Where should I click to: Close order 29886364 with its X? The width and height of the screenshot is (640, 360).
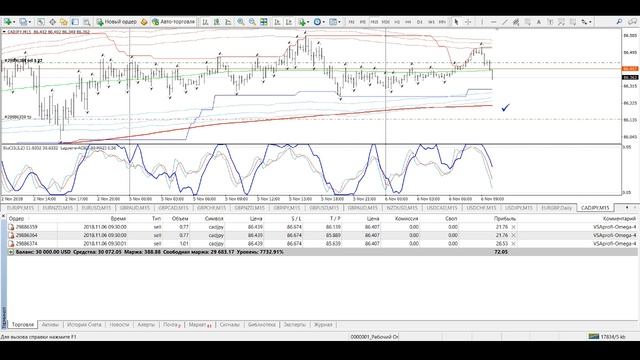[513, 236]
